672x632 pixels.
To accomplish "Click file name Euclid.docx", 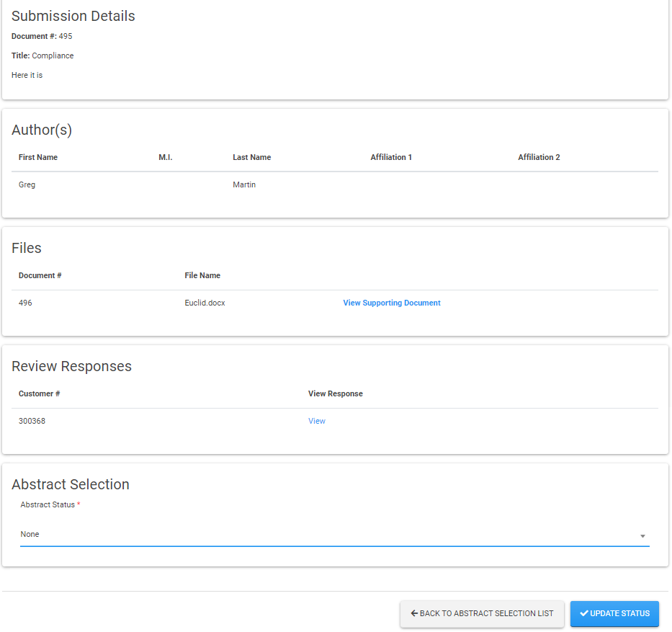I will click(205, 303).
